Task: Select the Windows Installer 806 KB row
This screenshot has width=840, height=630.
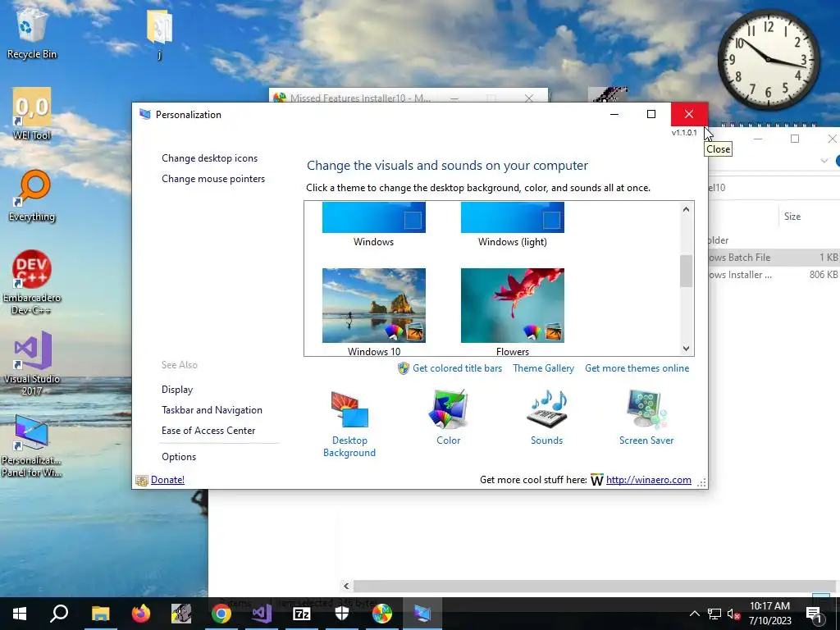Action: (x=774, y=274)
